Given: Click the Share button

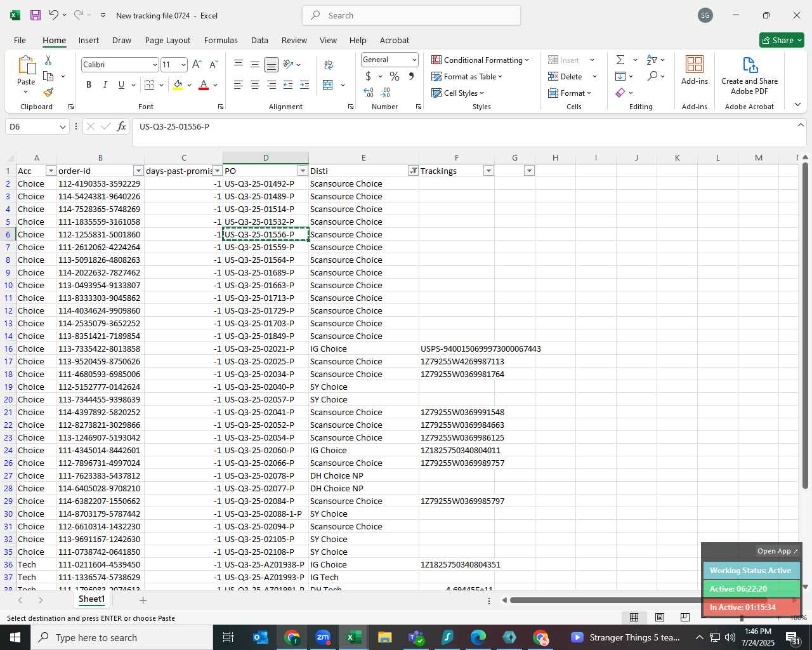Looking at the screenshot, I should tap(782, 40).
